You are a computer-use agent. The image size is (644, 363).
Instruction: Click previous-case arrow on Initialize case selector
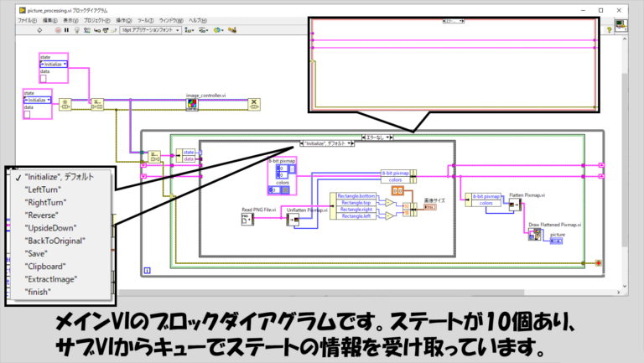(x=302, y=143)
